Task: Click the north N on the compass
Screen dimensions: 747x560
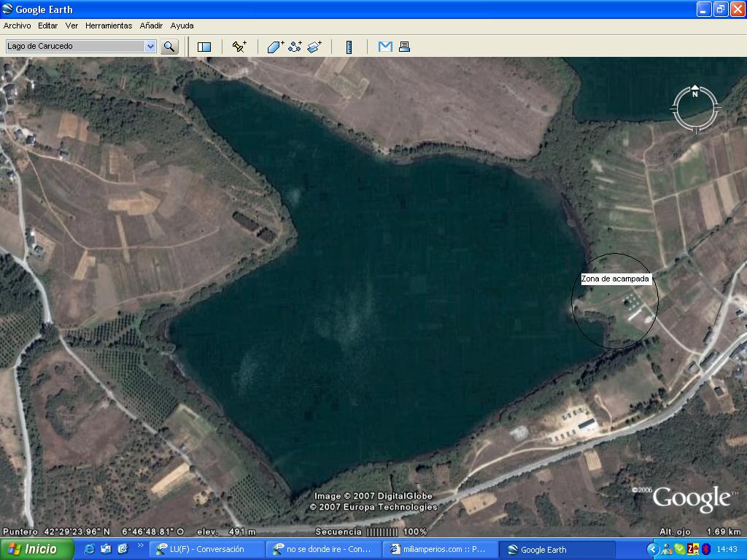Action: (695, 92)
